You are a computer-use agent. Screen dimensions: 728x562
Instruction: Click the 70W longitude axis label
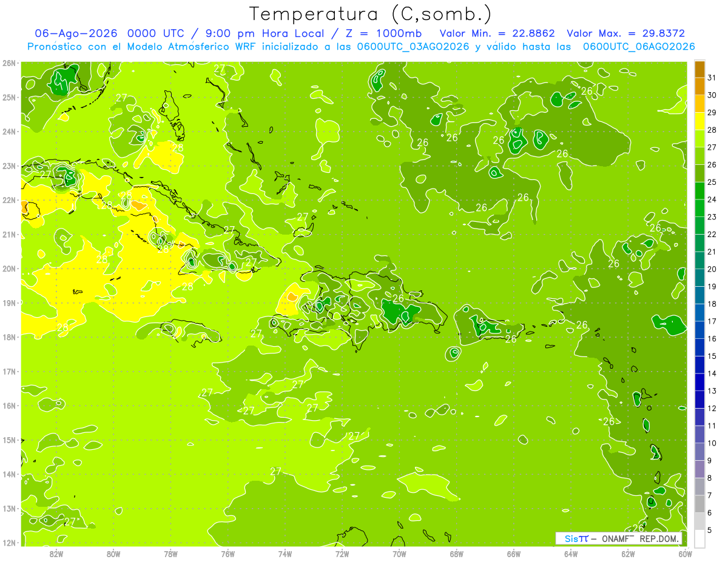399,554
